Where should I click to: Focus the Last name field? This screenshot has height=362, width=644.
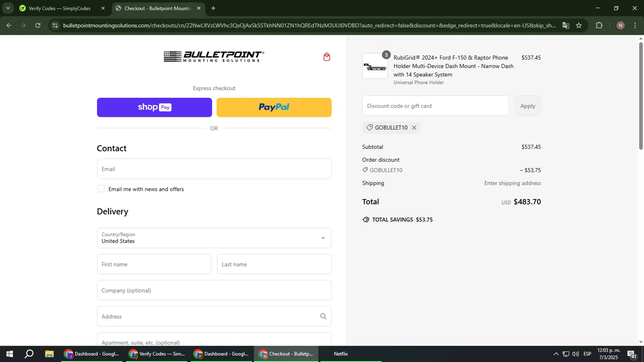pyautogui.click(x=274, y=264)
